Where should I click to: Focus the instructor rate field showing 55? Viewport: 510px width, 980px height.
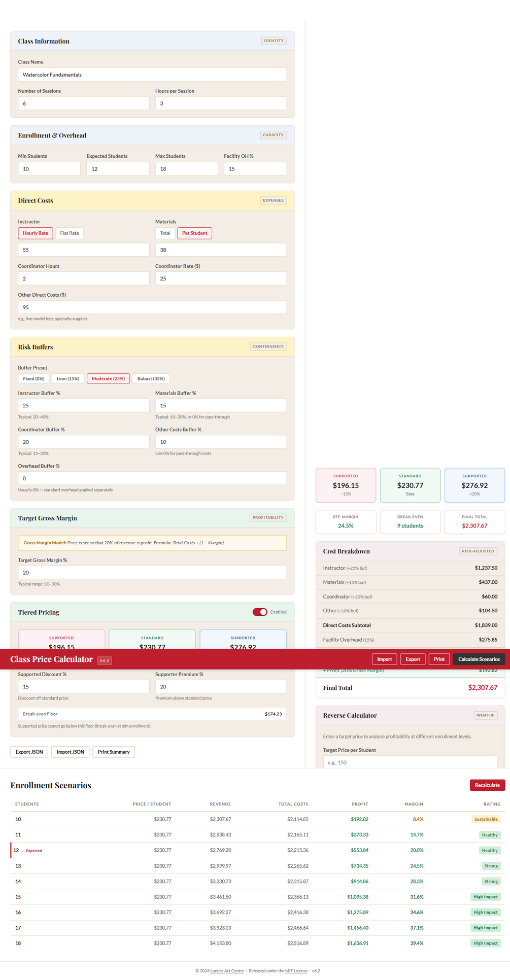[84, 250]
